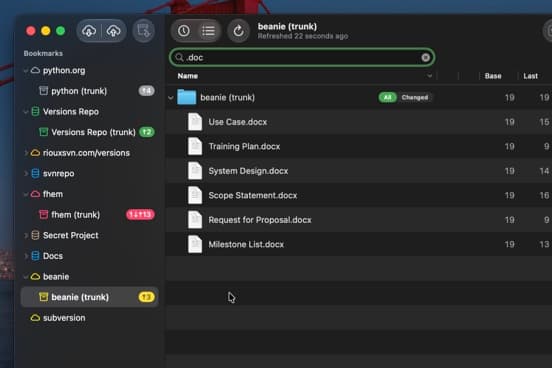Select Secret Project repository
The height and width of the screenshot is (368, 552).
[x=70, y=236]
